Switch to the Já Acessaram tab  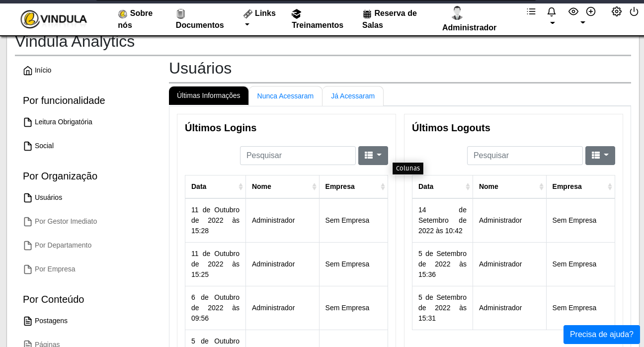(x=352, y=96)
